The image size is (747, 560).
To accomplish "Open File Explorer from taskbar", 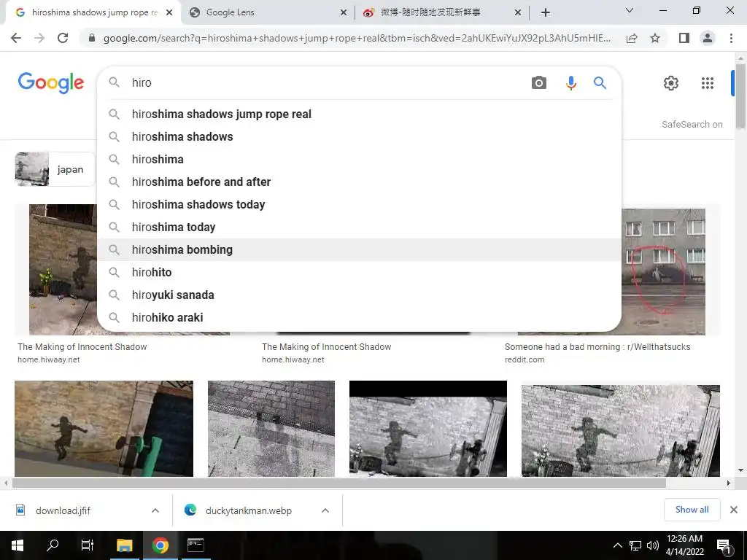I will pos(124,545).
